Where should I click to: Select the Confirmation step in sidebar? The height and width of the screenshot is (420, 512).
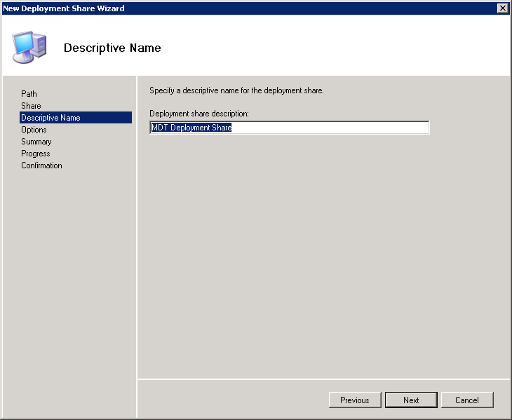pyautogui.click(x=41, y=165)
